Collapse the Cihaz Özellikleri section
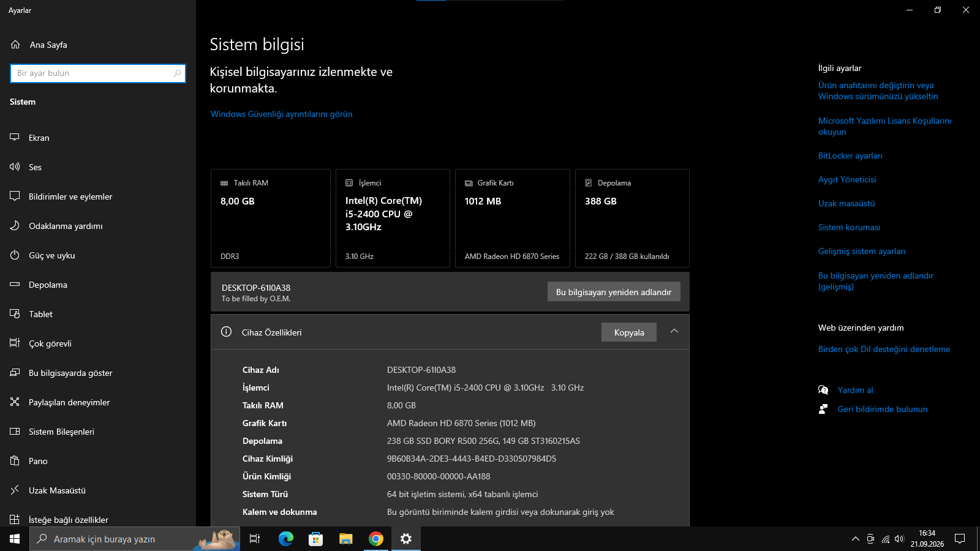980x551 pixels. [674, 331]
